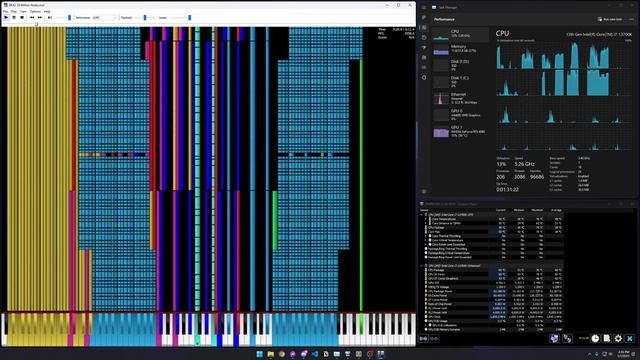Expand Core Critical Temperature row in HWiNFO
This screenshot has height=360, width=640.
[426, 240]
